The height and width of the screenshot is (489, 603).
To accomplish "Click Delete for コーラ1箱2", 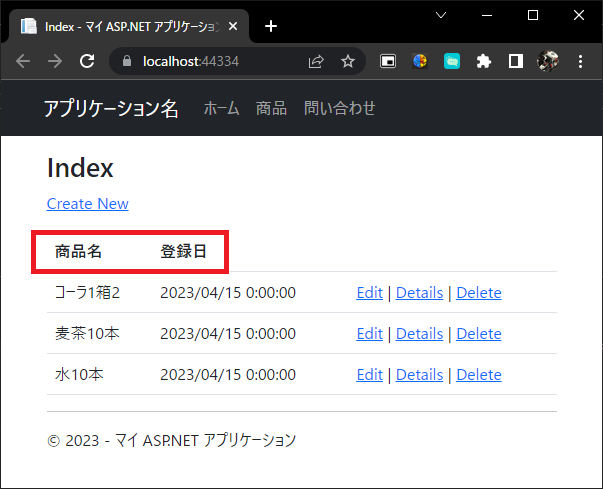I will [479, 293].
